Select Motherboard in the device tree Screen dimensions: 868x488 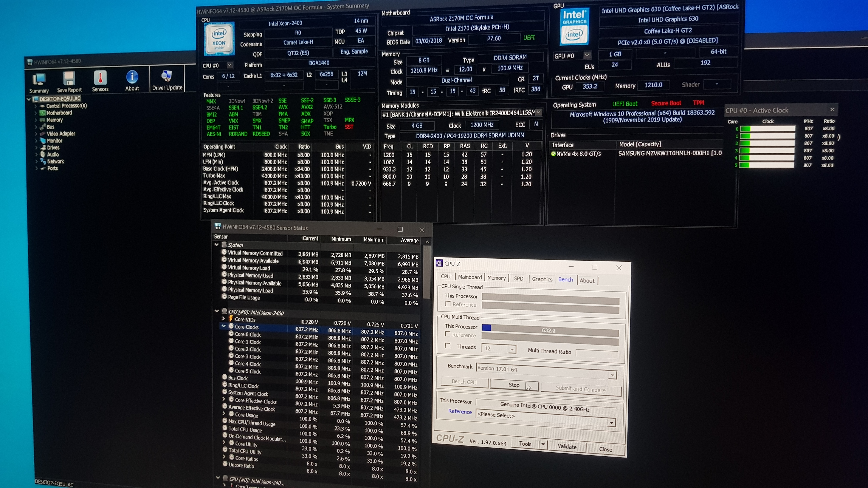tap(59, 113)
